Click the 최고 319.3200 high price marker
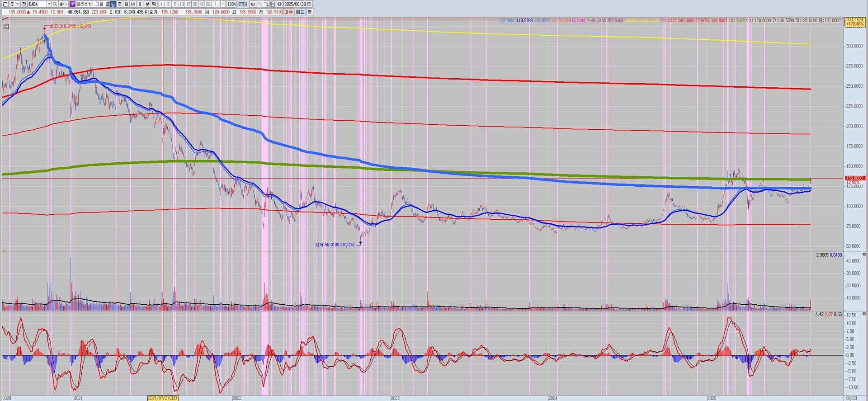Image resolution: width=868 pixels, height=401 pixels. click(x=70, y=26)
